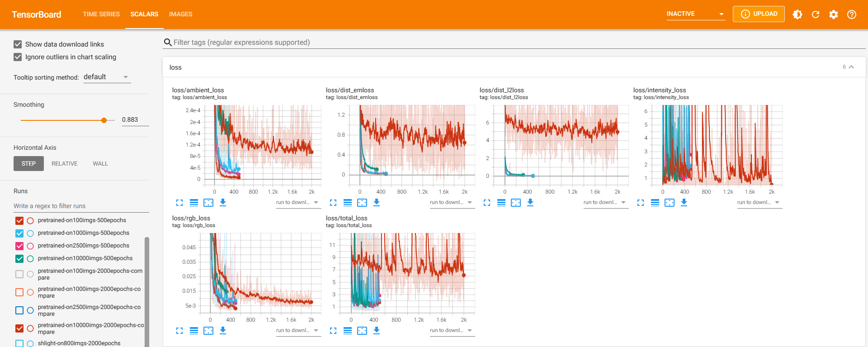
Task: Fit domain to data on loss/intensity_loss chart
Action: [670, 203]
